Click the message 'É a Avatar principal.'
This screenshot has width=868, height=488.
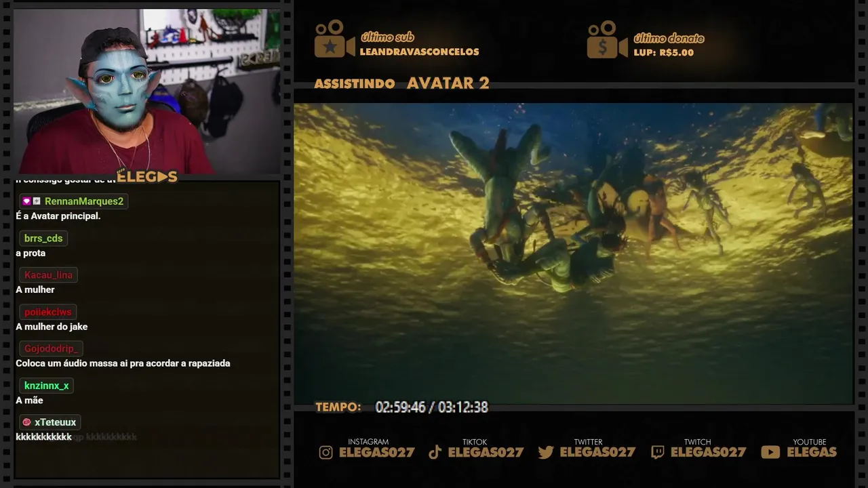[58, 216]
